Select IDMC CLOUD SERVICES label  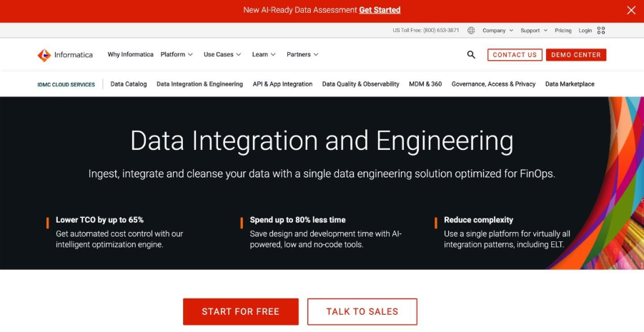coord(66,84)
